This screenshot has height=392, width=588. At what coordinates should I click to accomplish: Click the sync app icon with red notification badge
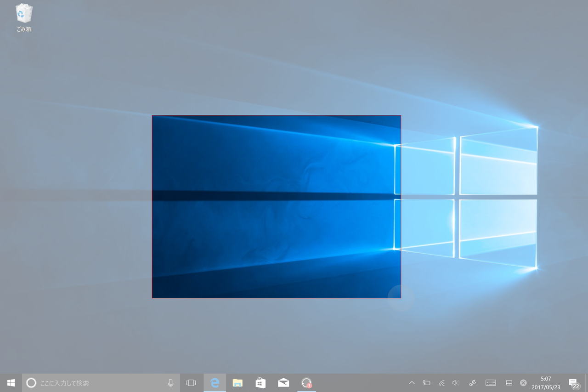click(x=306, y=382)
